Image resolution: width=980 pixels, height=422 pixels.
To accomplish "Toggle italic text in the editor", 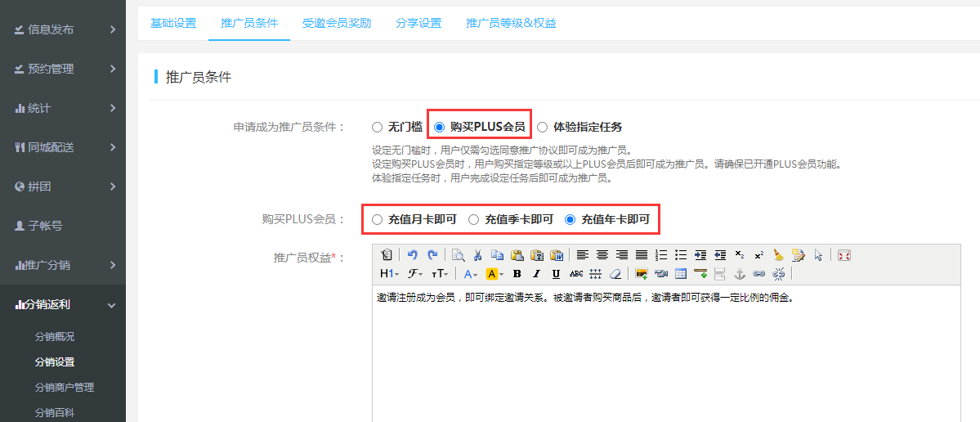I will 536,274.
